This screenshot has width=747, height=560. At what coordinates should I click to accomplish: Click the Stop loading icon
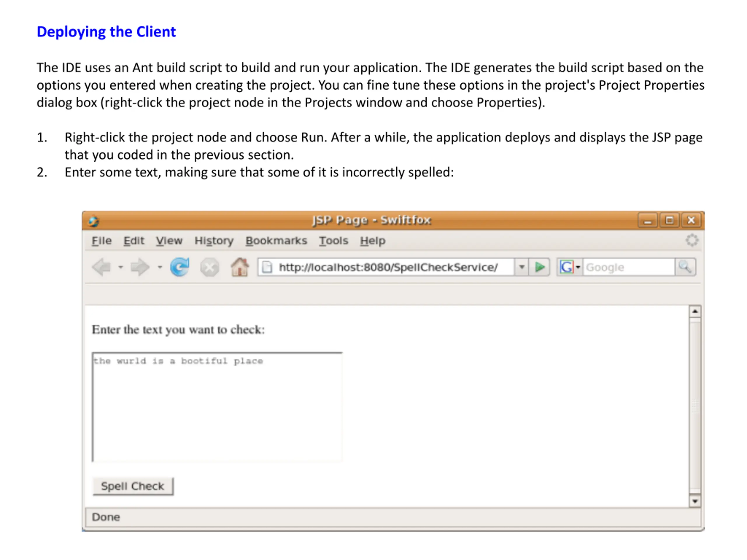[x=210, y=268]
